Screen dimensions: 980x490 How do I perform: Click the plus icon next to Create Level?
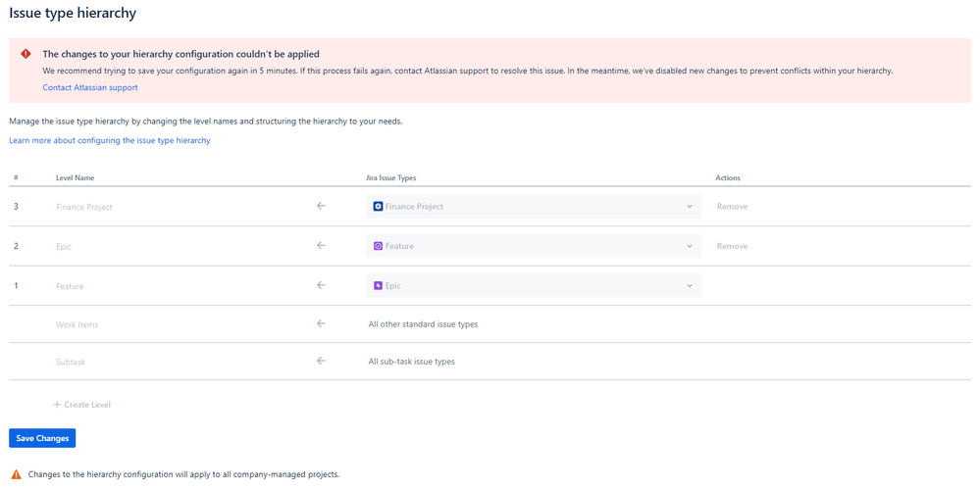point(57,405)
